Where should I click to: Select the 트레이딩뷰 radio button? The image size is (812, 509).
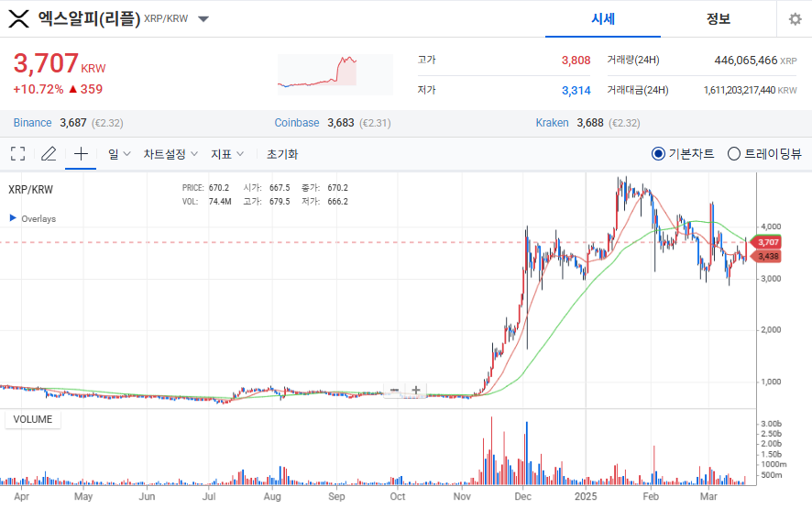[734, 153]
